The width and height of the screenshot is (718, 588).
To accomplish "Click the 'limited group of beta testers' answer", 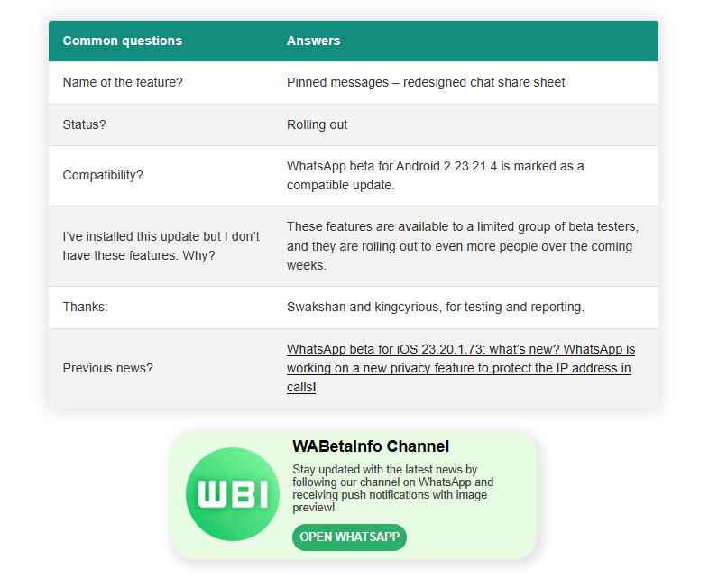I will point(463,246).
